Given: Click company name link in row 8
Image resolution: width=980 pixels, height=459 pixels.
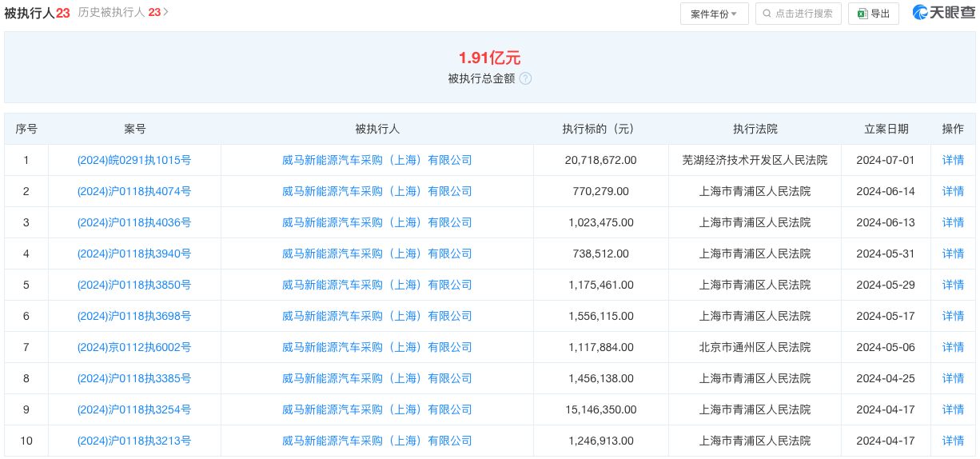Looking at the screenshot, I should click(377, 378).
